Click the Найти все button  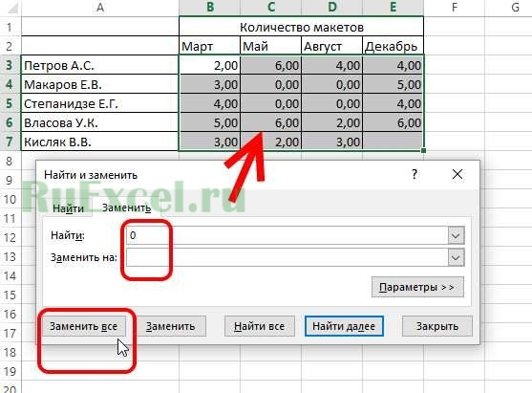(259, 326)
